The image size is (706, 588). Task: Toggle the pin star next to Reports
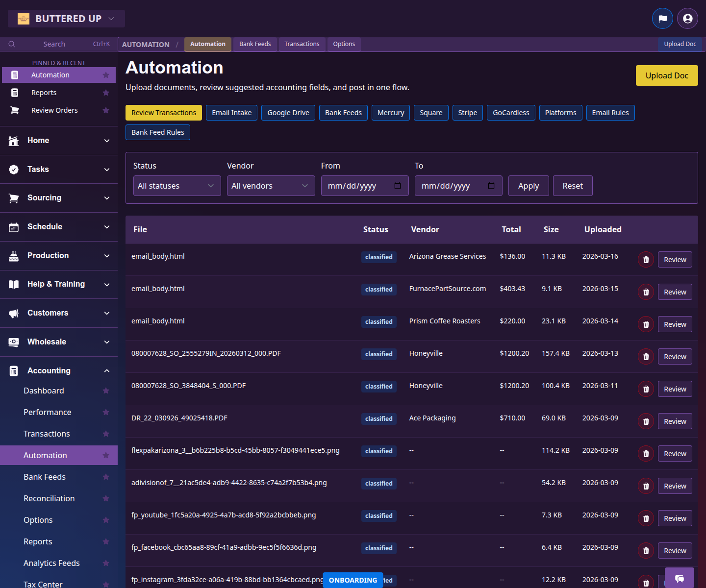coord(106,93)
